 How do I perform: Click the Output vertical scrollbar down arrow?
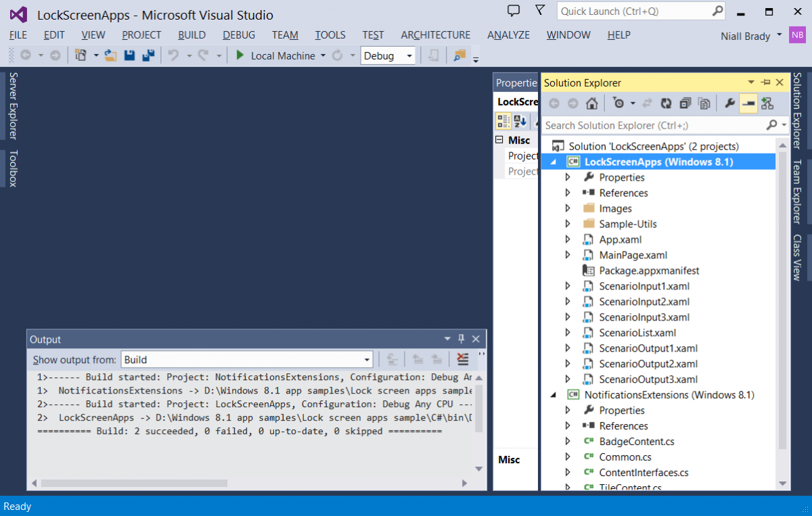pos(479,469)
